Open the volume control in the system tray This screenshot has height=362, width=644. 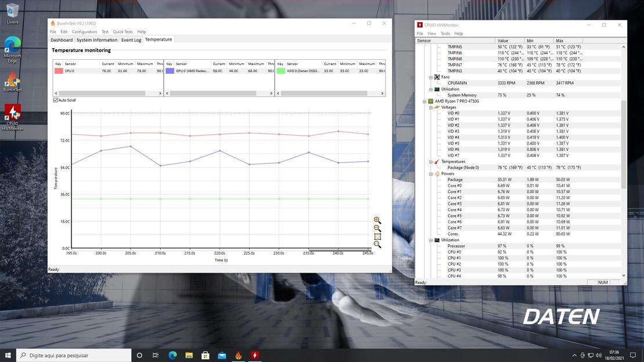(598, 355)
